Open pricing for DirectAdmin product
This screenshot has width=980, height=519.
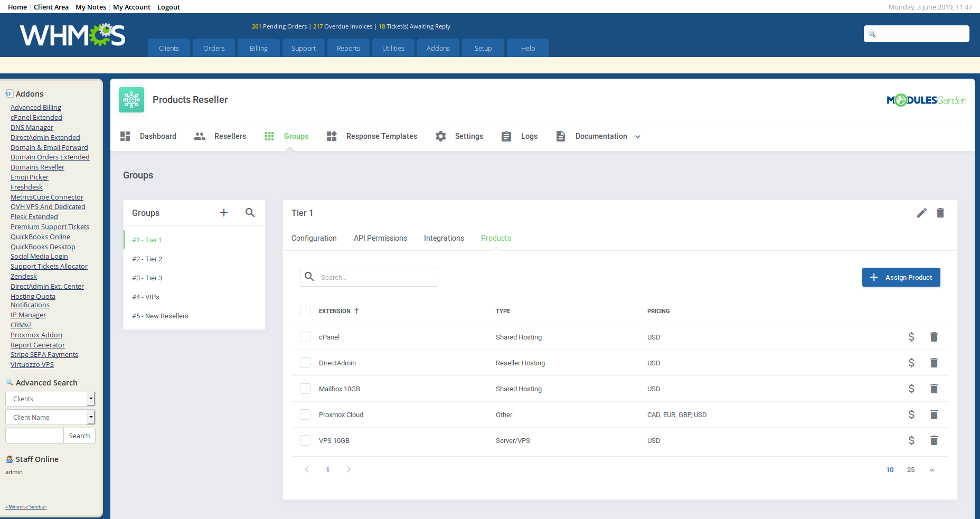pos(911,363)
